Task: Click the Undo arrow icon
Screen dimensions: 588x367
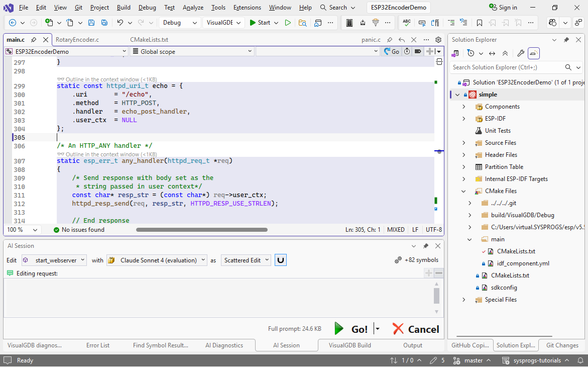Action: (120, 23)
